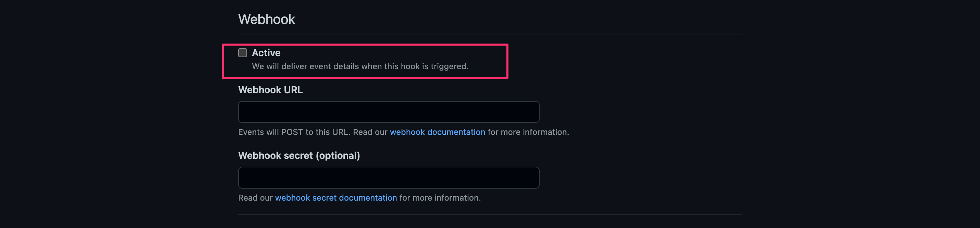Image resolution: width=980 pixels, height=228 pixels.
Task: Open the webhook secret documentation link
Action: click(335, 198)
